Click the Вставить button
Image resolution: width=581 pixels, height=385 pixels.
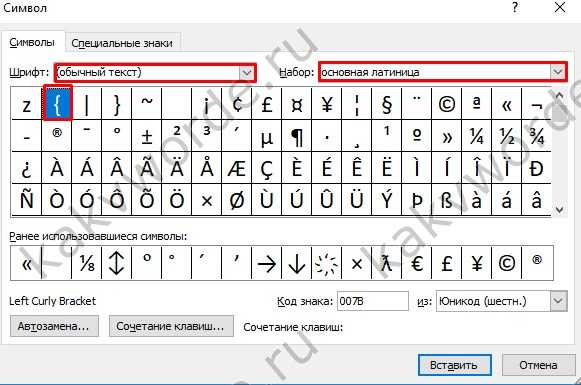coord(455,365)
